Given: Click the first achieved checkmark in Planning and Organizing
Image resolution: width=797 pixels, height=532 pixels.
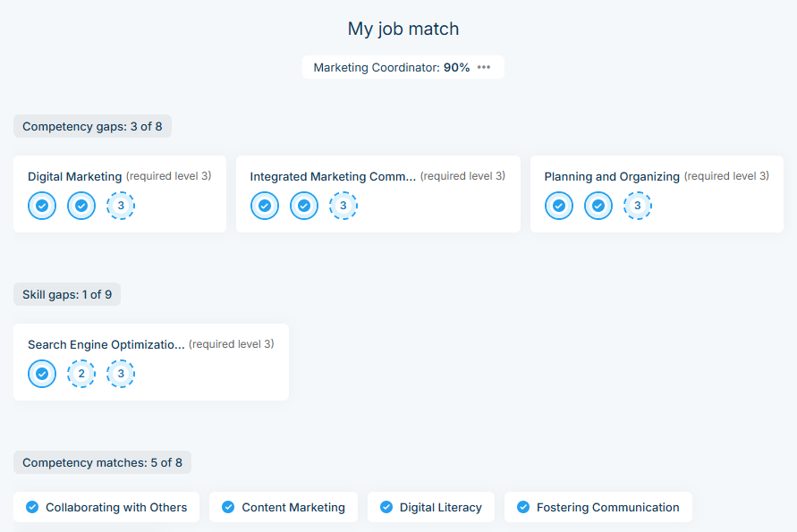Looking at the screenshot, I should pos(558,206).
